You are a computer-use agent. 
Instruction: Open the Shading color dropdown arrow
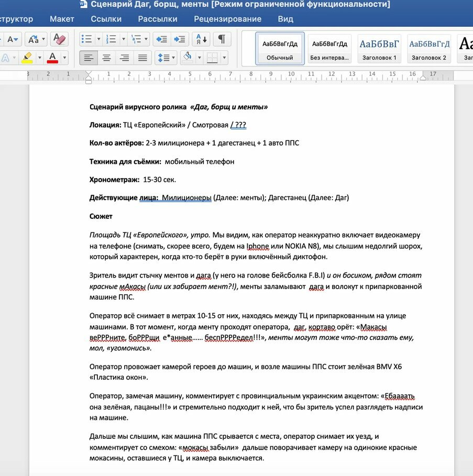click(x=200, y=58)
